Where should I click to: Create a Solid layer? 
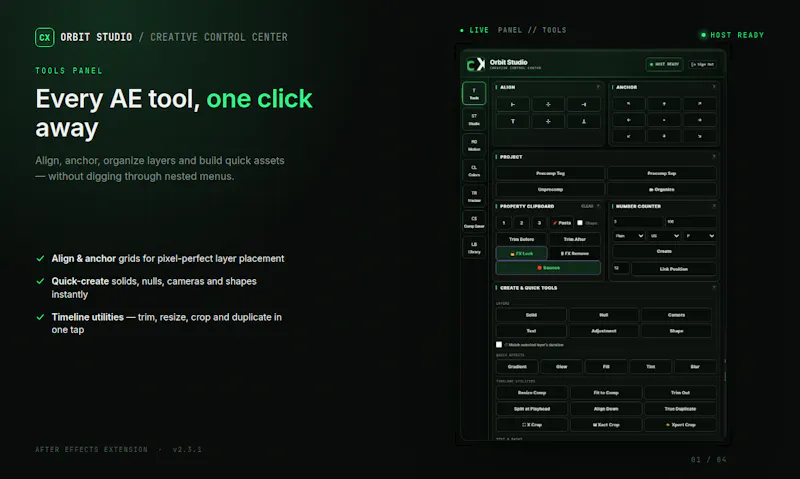coord(531,315)
